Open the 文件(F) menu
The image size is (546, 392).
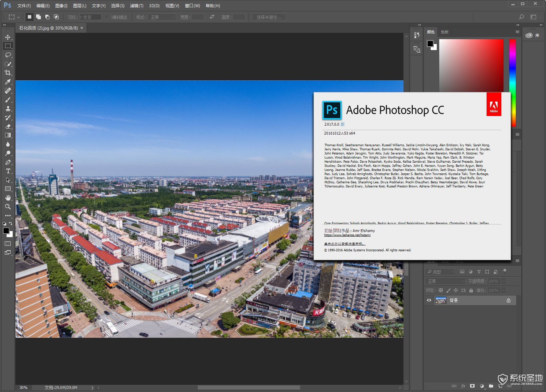[x=24, y=6]
